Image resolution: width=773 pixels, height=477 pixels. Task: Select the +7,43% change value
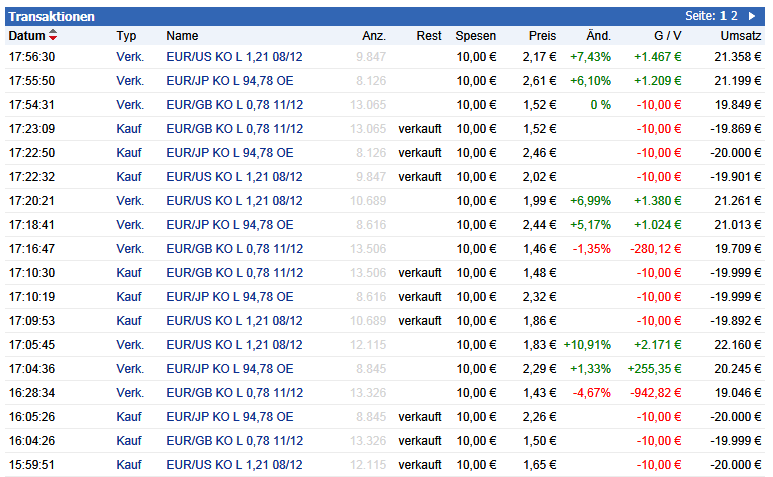click(x=590, y=57)
